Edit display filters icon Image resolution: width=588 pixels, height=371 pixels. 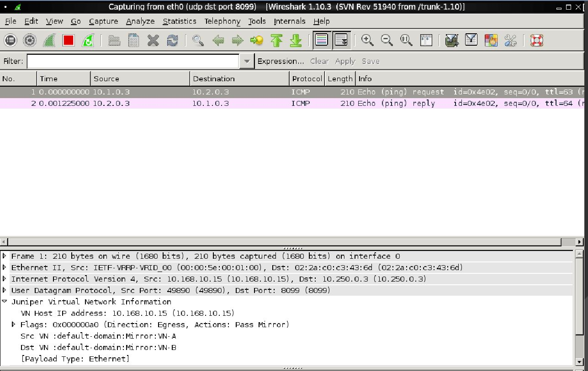(x=471, y=40)
